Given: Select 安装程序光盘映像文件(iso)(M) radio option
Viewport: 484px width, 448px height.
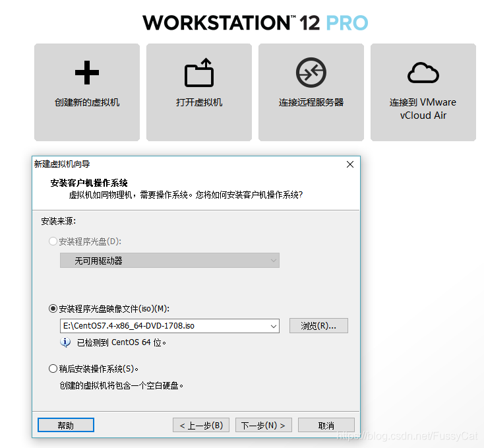Looking at the screenshot, I should point(53,308).
